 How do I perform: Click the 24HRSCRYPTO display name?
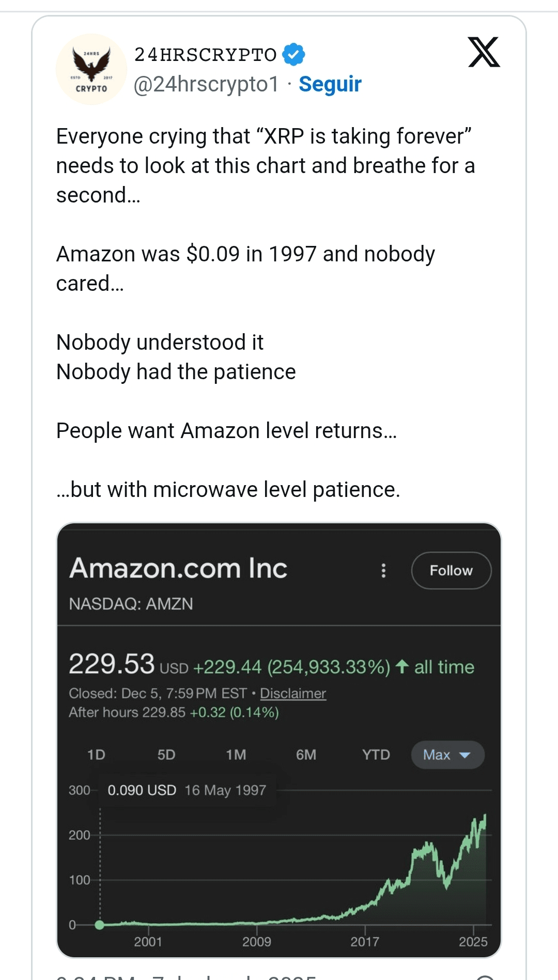206,55
